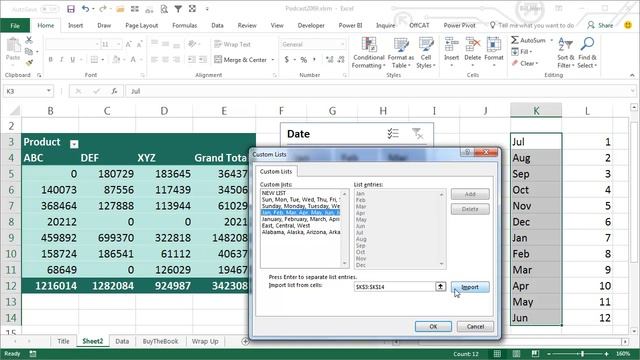
Task: Select the Alabama, Alaska, Arizona list
Action: [x=300, y=232]
